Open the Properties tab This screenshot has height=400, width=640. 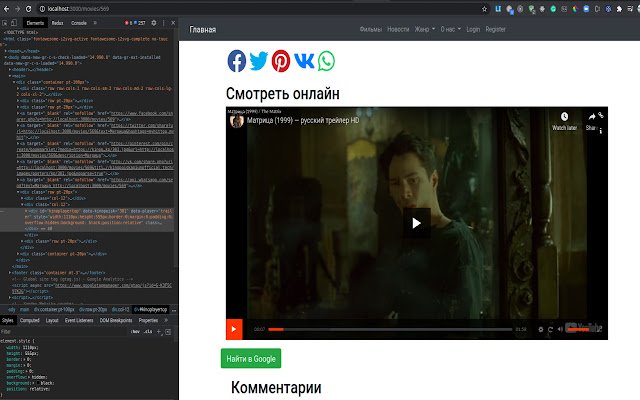pyautogui.click(x=148, y=320)
